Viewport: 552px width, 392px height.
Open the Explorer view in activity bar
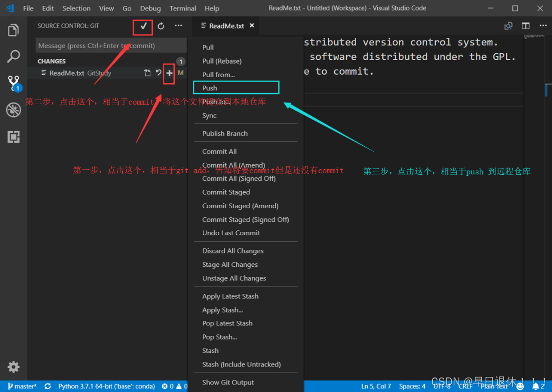(x=13, y=30)
